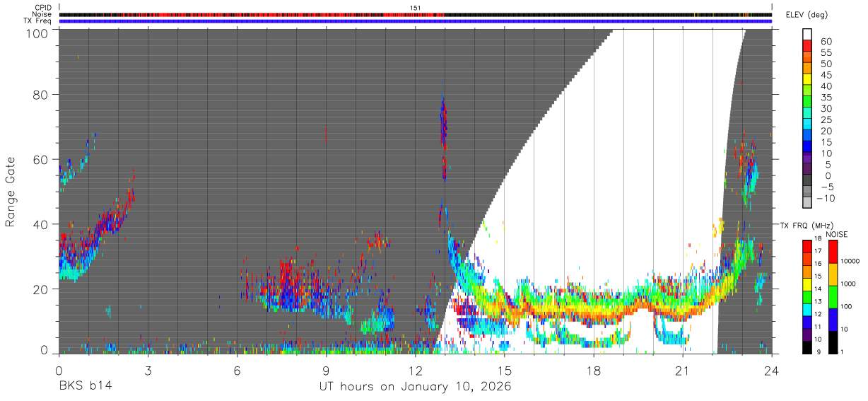Screen dimensions: 868x401
Task: Click the CPID label at top left
Action: point(44,8)
